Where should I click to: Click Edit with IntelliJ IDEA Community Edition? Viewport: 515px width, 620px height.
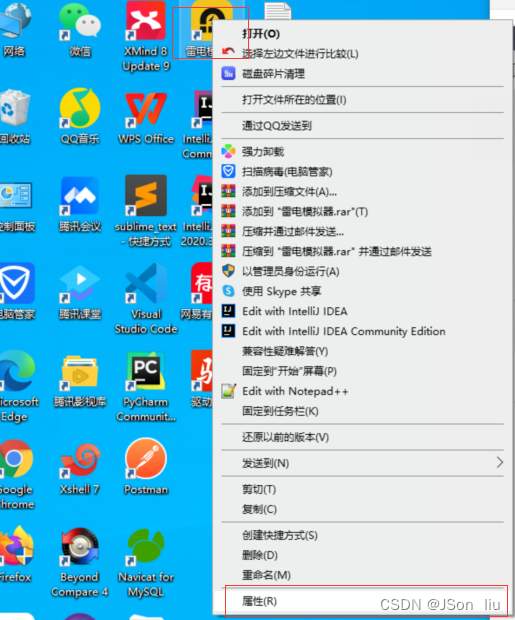[x=344, y=331]
